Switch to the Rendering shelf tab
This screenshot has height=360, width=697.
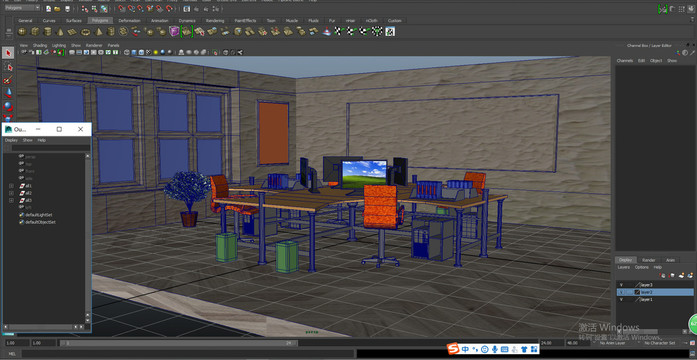tap(215, 20)
